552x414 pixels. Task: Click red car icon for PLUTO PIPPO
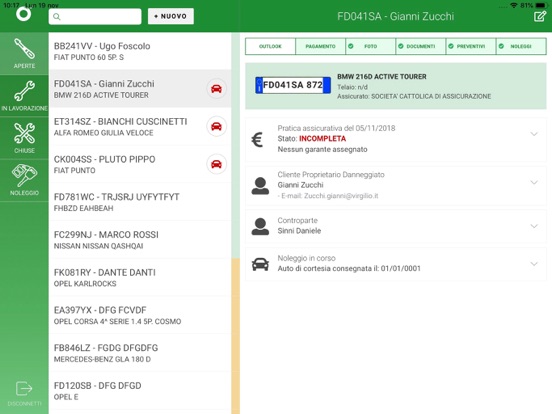pyautogui.click(x=216, y=164)
